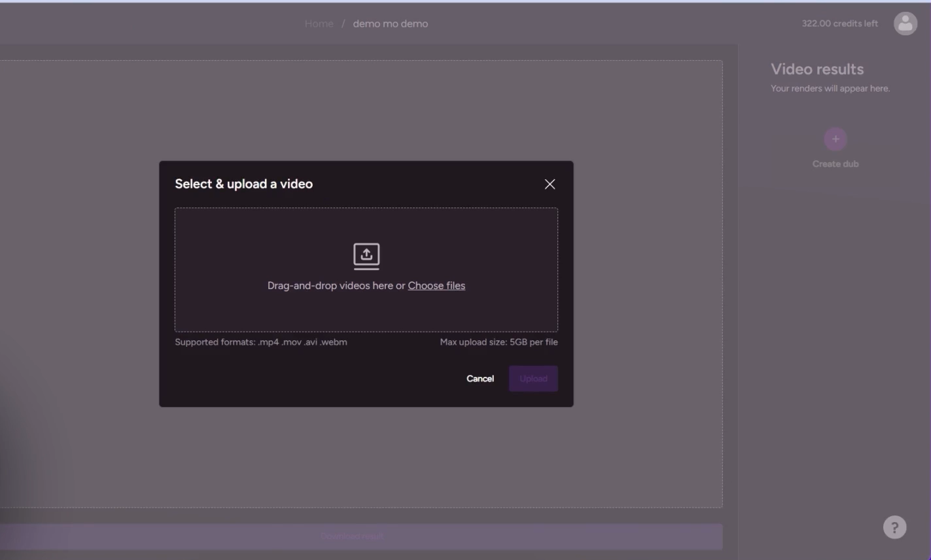The width and height of the screenshot is (931, 560).
Task: Navigate to Home via the breadcrumb
Action: click(319, 24)
